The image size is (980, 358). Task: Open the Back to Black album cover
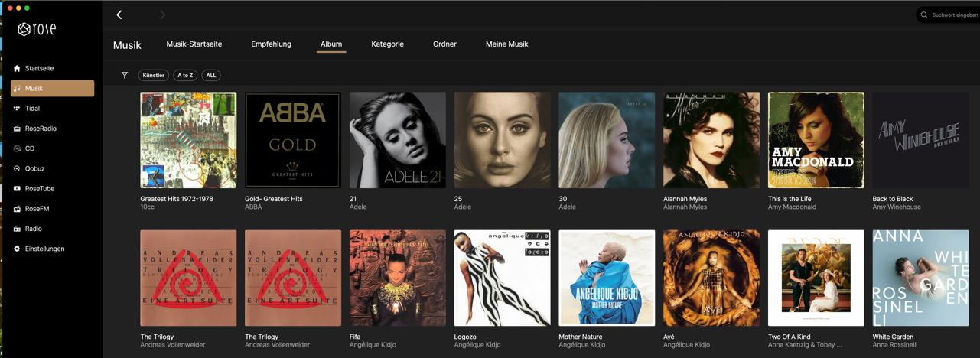[x=920, y=140]
